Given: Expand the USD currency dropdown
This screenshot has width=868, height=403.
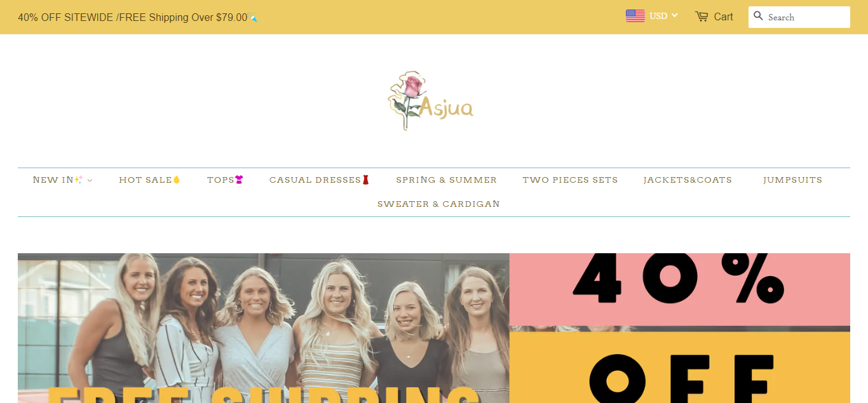Looking at the screenshot, I should coord(664,16).
